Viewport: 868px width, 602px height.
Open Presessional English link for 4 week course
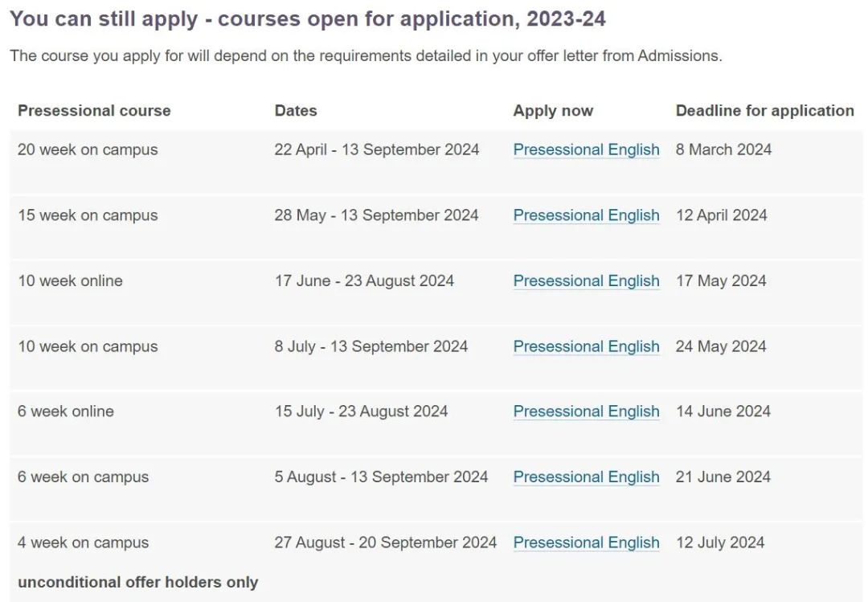tap(586, 543)
